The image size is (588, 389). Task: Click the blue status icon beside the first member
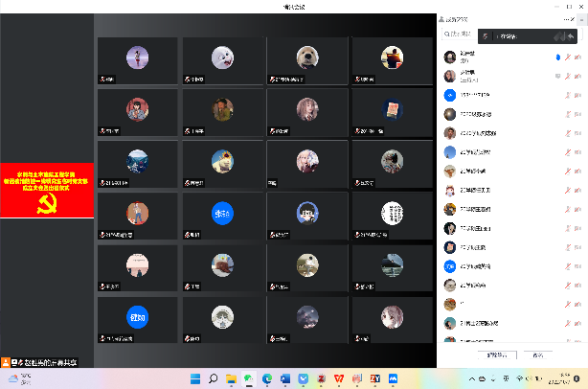557,57
